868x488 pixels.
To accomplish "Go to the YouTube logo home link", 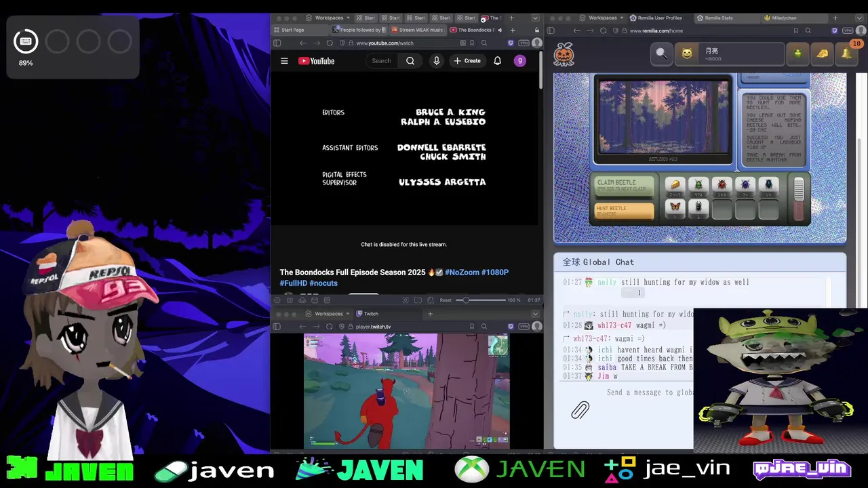I will [317, 61].
